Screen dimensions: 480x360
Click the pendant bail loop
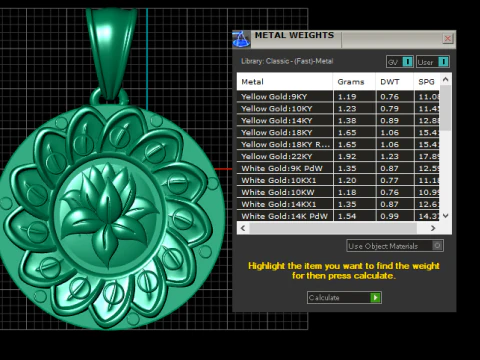pos(112,53)
